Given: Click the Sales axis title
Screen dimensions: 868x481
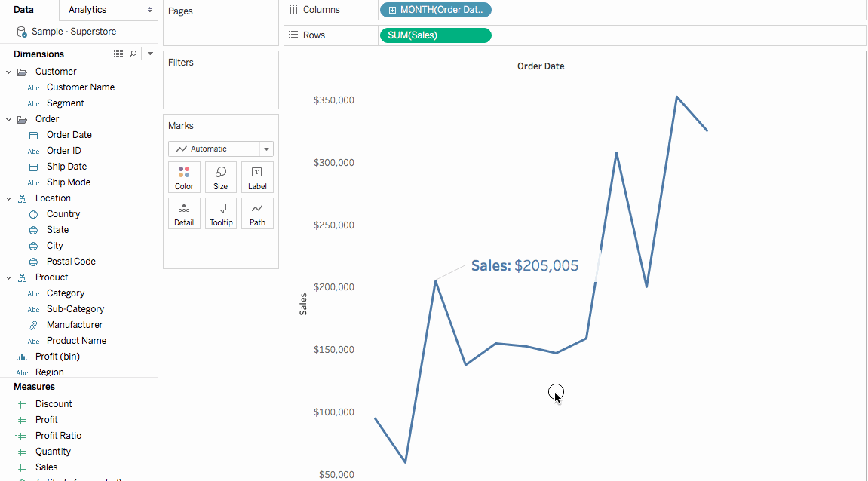Looking at the screenshot, I should [303, 305].
